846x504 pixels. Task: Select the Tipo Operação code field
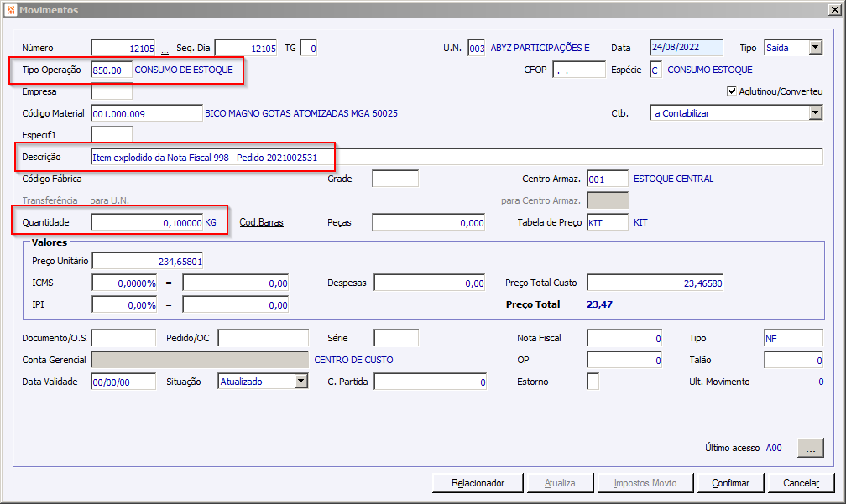tap(112, 70)
